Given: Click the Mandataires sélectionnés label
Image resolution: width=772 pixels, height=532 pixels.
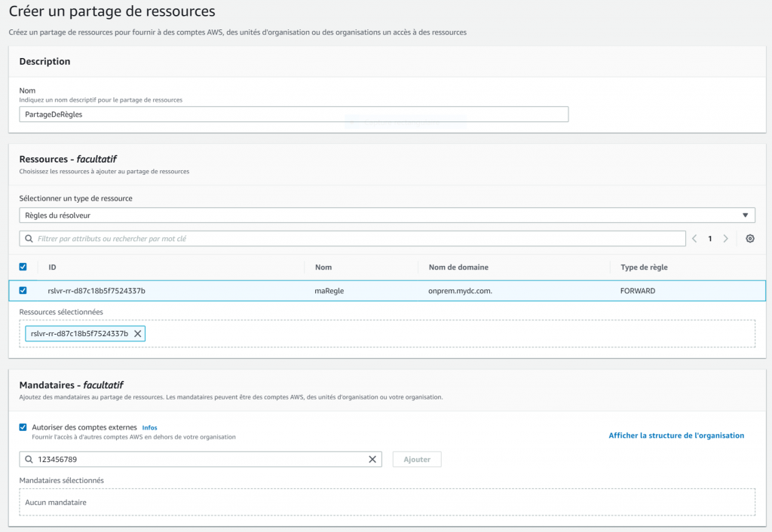Looking at the screenshot, I should coord(62,480).
